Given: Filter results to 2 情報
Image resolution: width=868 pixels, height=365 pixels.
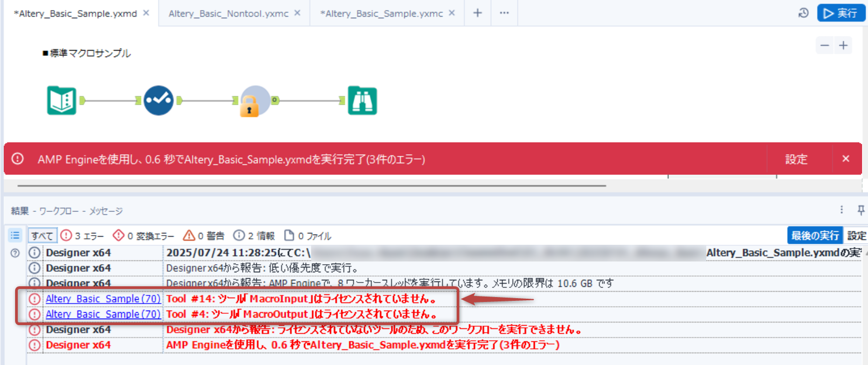Looking at the screenshot, I should pyautogui.click(x=254, y=236).
